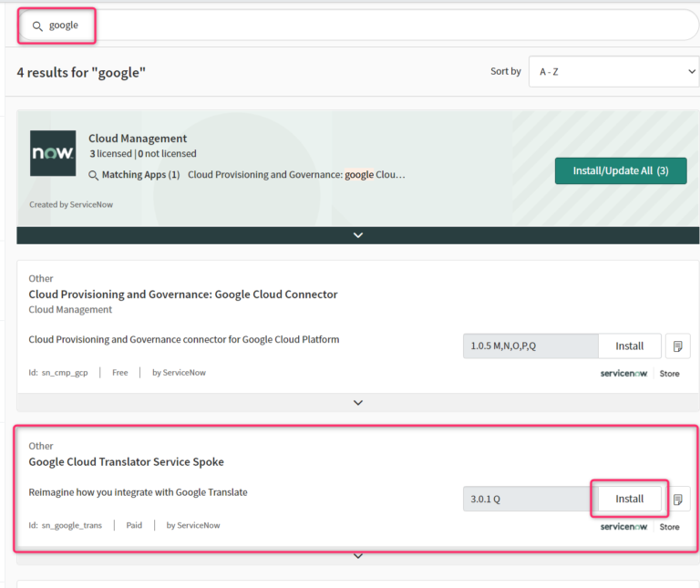This screenshot has height=588, width=700.
Task: Install Google Cloud Connector app
Action: [x=630, y=346]
